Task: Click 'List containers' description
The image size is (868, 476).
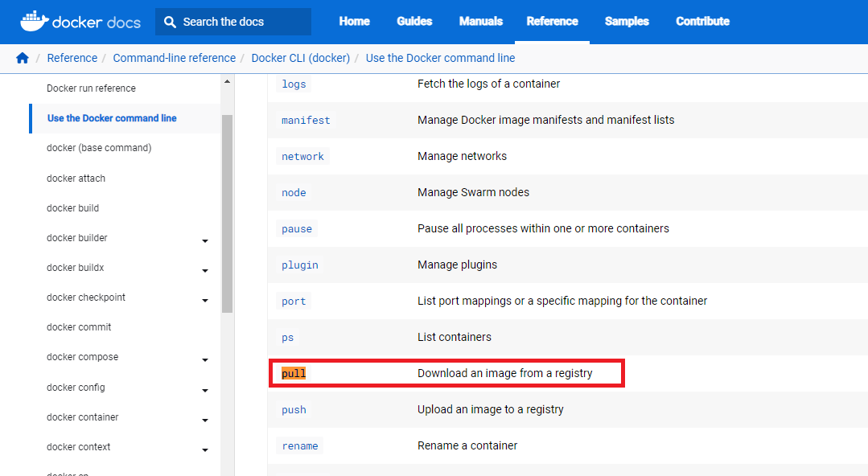Action: [x=455, y=337]
